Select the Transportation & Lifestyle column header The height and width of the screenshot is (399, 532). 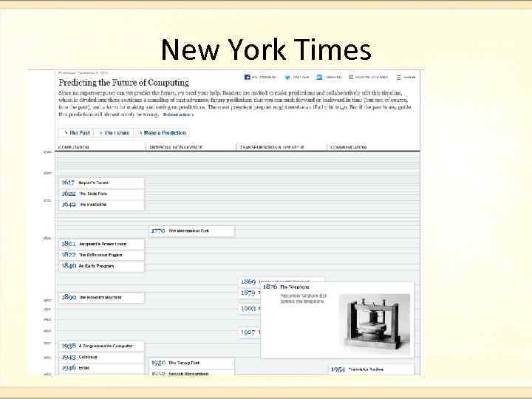[272, 147]
